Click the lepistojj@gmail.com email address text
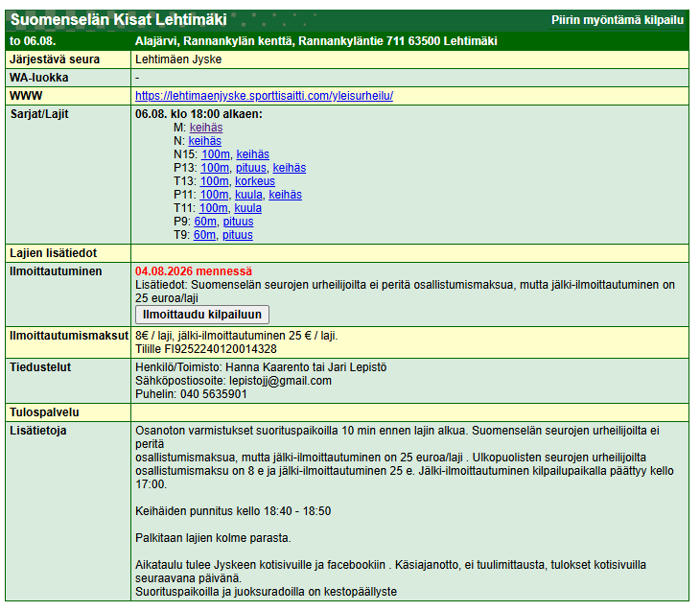700x611 pixels. tap(280, 381)
